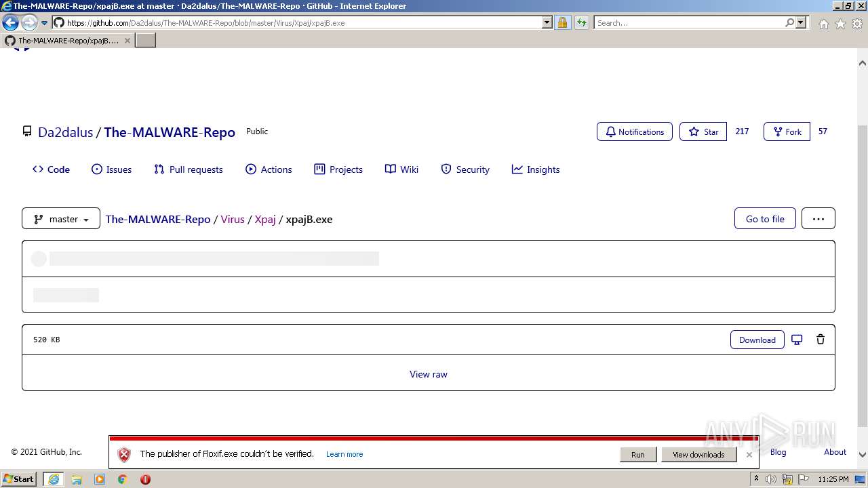This screenshot has width=868, height=488.
Task: Switch to the Code tab
Action: tap(51, 169)
